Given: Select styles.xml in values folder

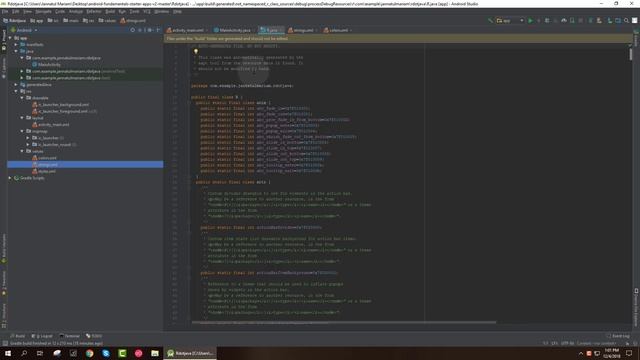Looking at the screenshot, I should 44,171.
